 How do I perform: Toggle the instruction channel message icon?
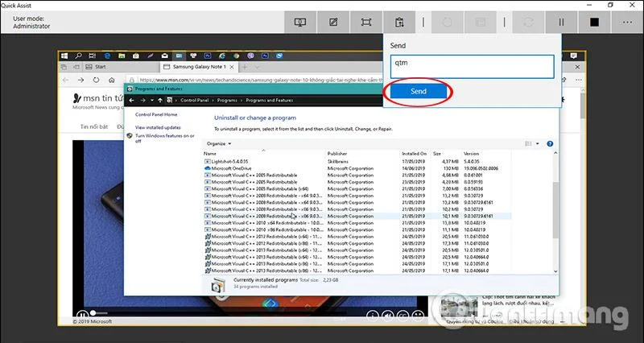[398, 23]
